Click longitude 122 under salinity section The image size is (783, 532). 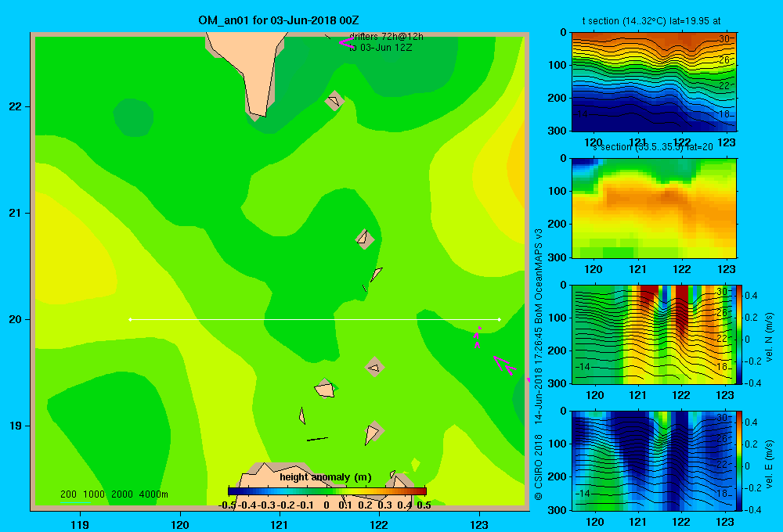click(682, 269)
